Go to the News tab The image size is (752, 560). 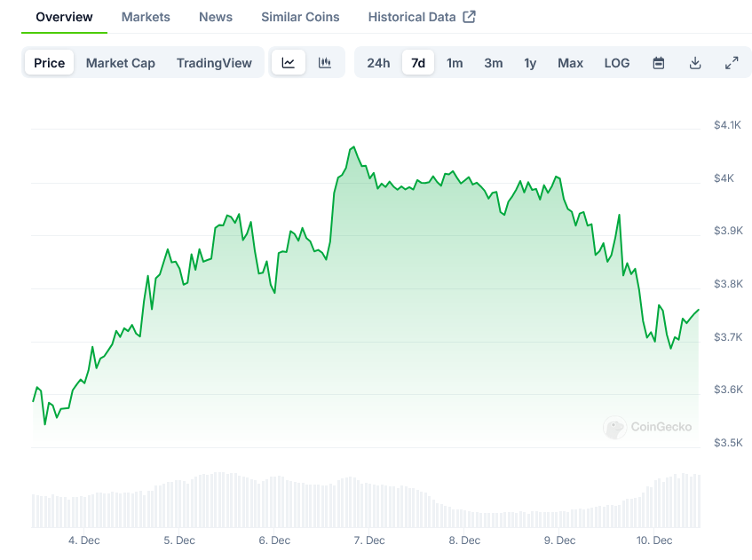tap(216, 17)
